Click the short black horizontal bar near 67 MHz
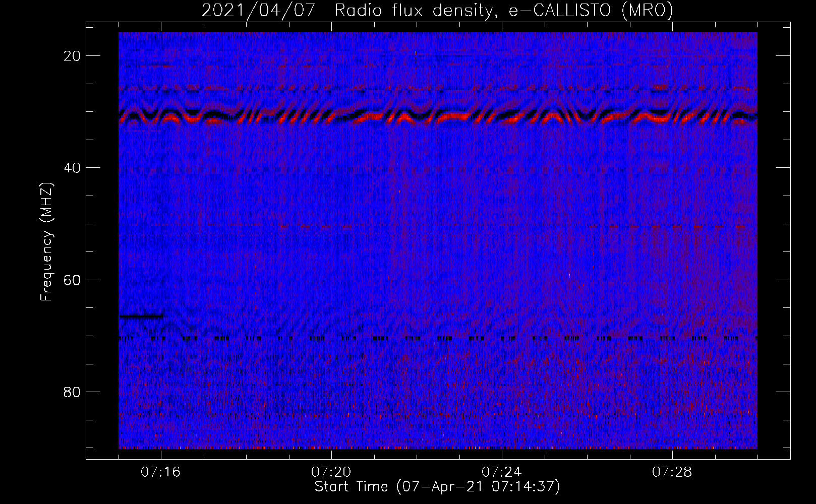The height and width of the screenshot is (504, 816). [x=141, y=317]
